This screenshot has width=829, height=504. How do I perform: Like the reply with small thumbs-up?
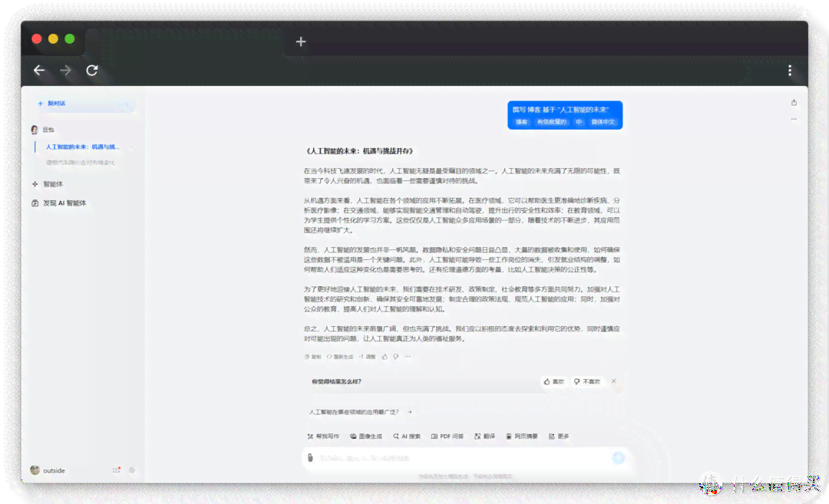point(385,357)
